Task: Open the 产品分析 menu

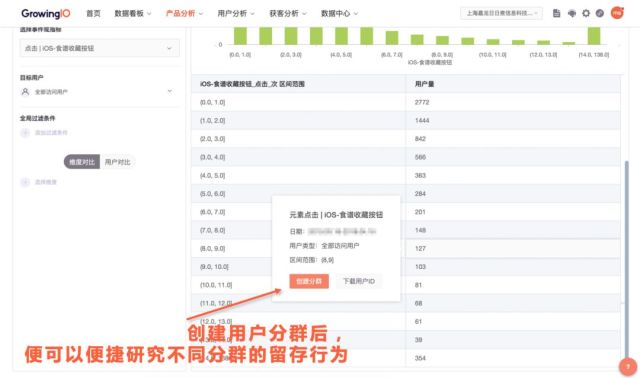Action: pyautogui.click(x=184, y=13)
